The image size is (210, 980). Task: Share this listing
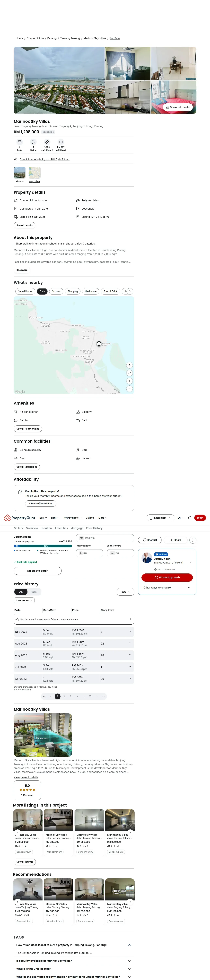pyautogui.click(x=176, y=540)
